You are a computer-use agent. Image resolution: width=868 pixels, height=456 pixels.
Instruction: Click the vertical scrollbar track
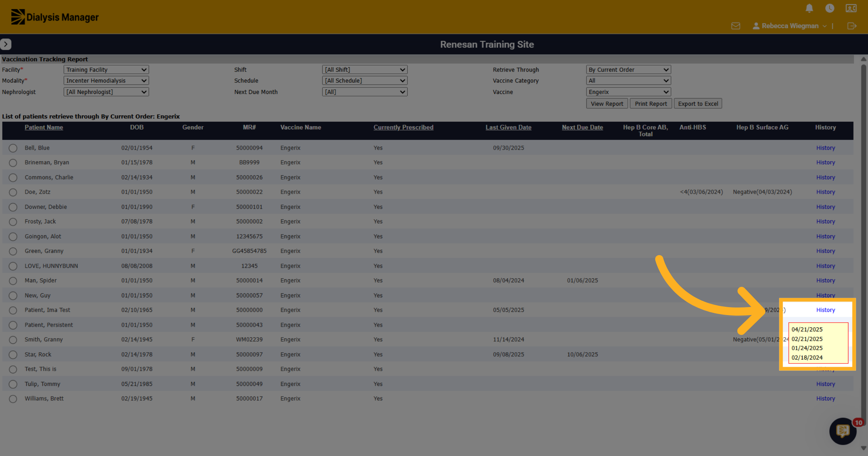pyautogui.click(x=864, y=253)
